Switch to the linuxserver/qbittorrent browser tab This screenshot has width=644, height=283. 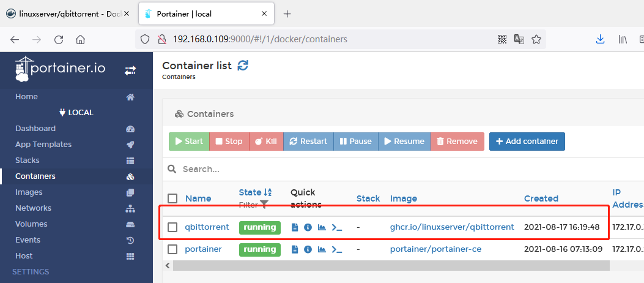[x=68, y=13]
